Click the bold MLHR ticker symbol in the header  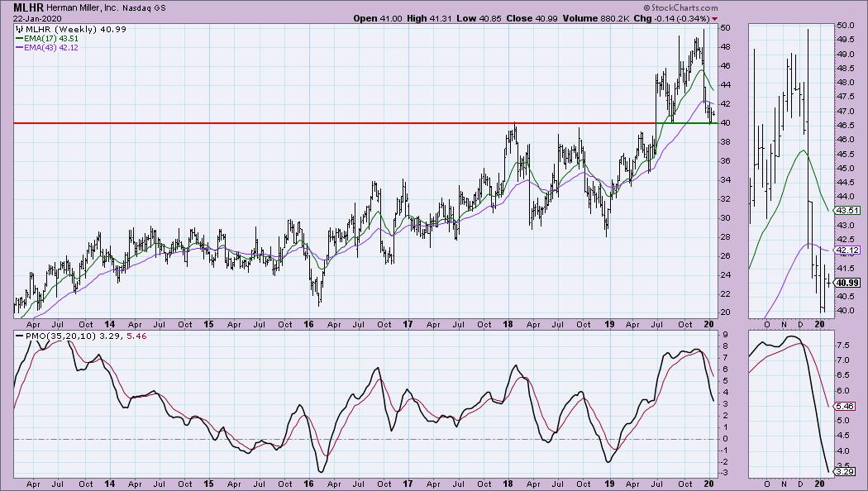pyautogui.click(x=28, y=7)
